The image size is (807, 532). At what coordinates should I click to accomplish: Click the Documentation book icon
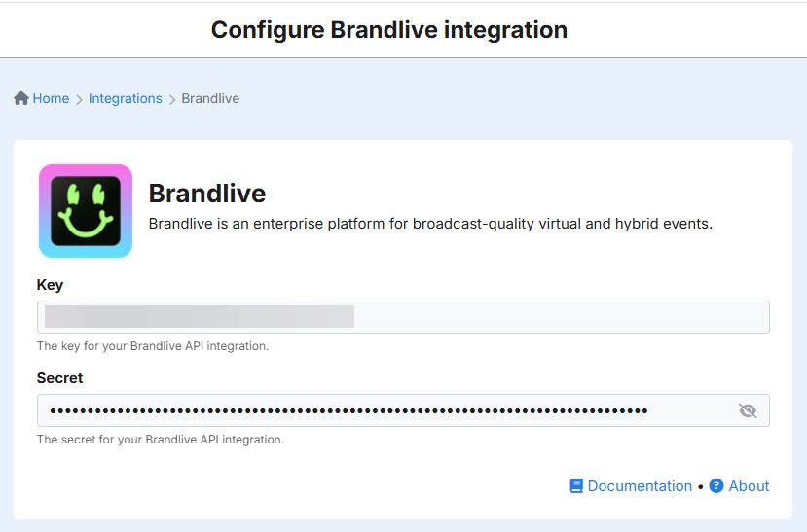[576, 486]
